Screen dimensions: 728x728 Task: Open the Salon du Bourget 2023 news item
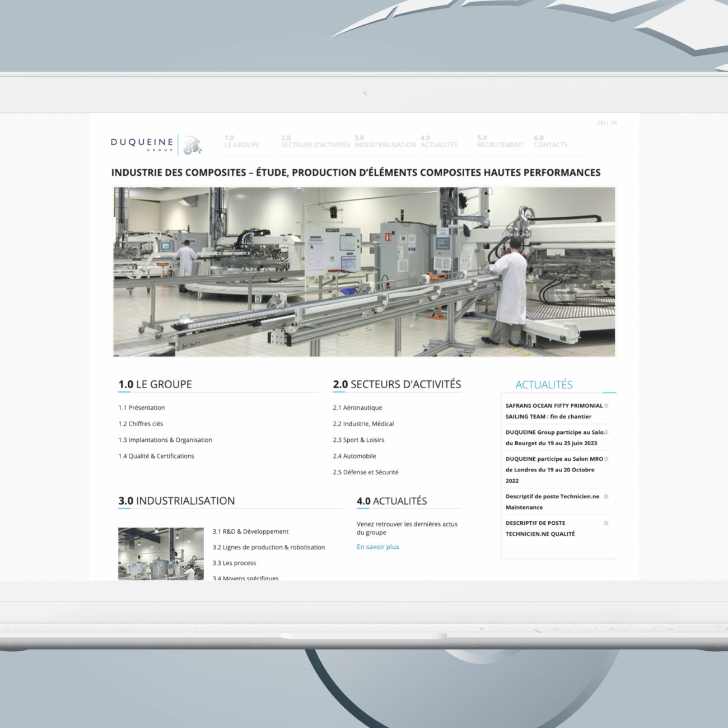coord(554,437)
